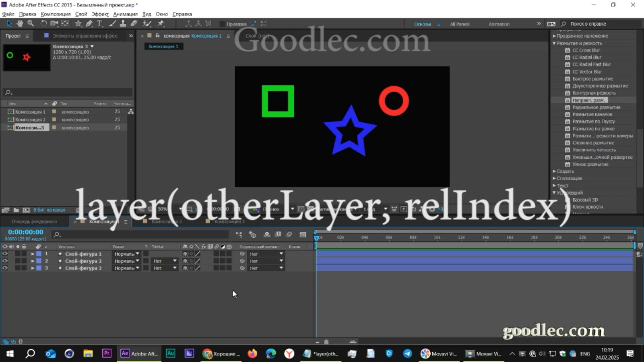The image size is (644, 362).
Task: Hide Слой-фигура 1 with eye toggle
Action: [x=5, y=254]
